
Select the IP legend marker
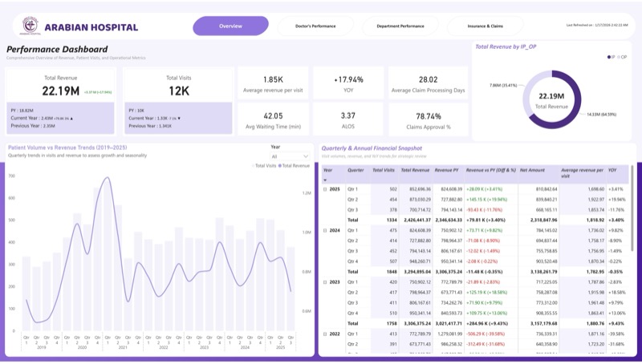click(609, 57)
